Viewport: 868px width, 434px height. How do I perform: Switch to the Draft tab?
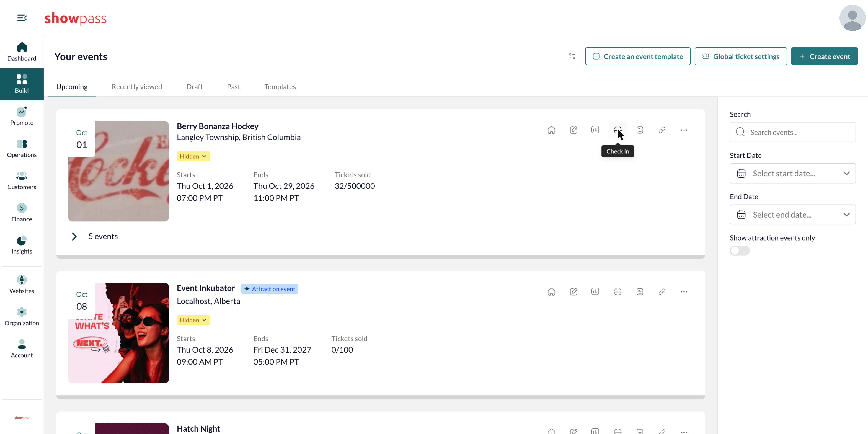194,87
